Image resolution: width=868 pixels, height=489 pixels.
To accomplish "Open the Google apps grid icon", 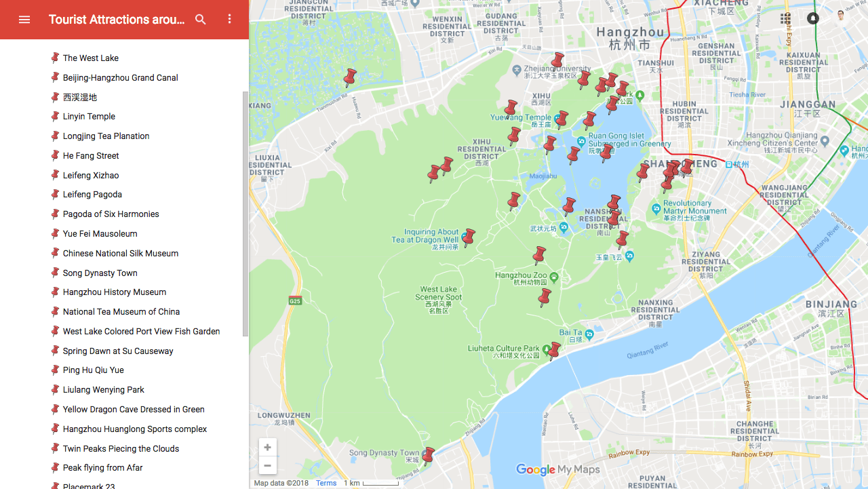I will 785,18.
